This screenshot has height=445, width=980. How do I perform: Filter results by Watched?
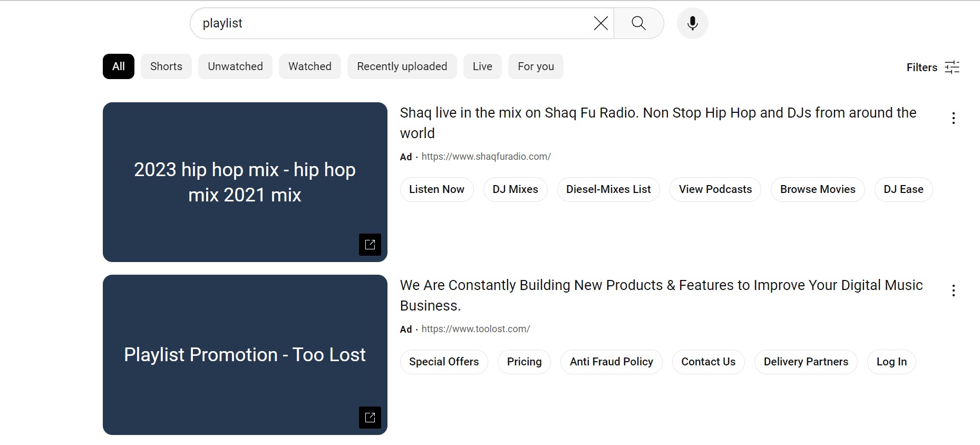click(x=310, y=66)
